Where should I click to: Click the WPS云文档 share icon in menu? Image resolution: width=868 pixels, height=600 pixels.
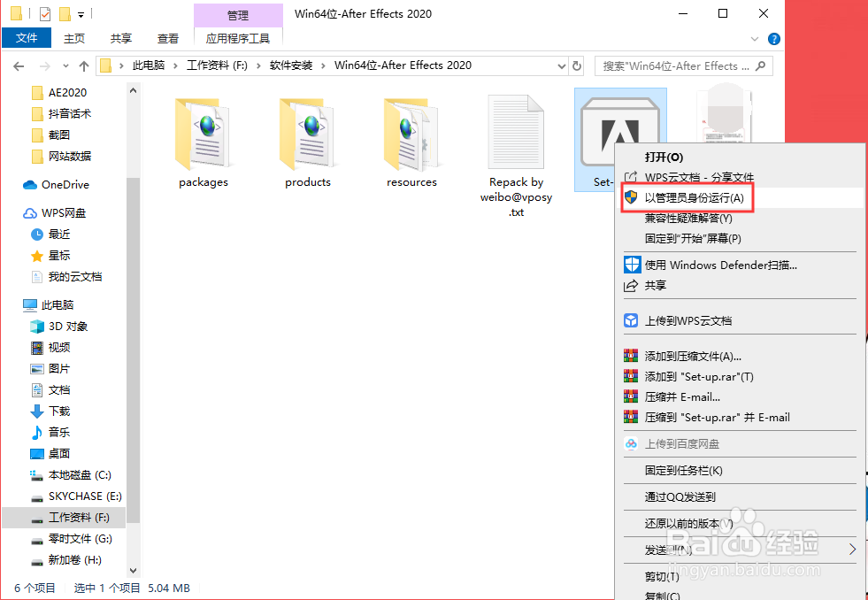click(x=631, y=176)
